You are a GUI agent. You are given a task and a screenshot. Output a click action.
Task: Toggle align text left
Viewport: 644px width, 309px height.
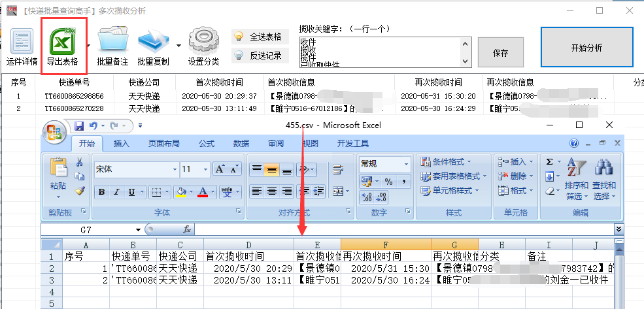257,191
